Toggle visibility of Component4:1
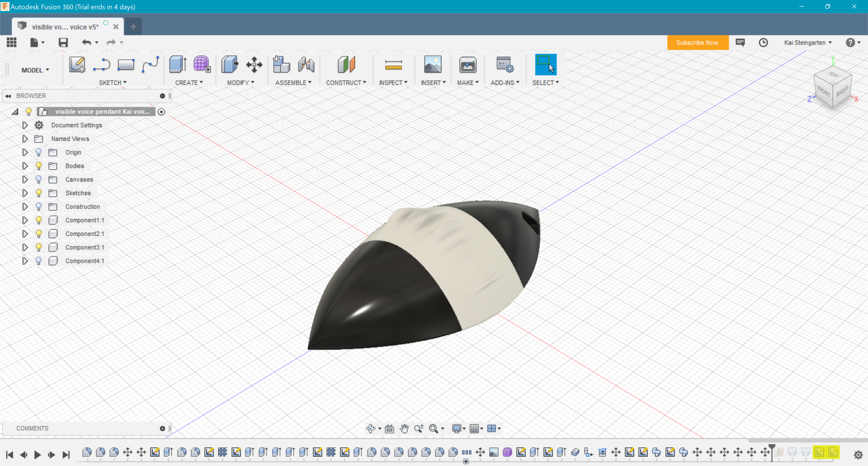The height and width of the screenshot is (466, 868). (38, 261)
